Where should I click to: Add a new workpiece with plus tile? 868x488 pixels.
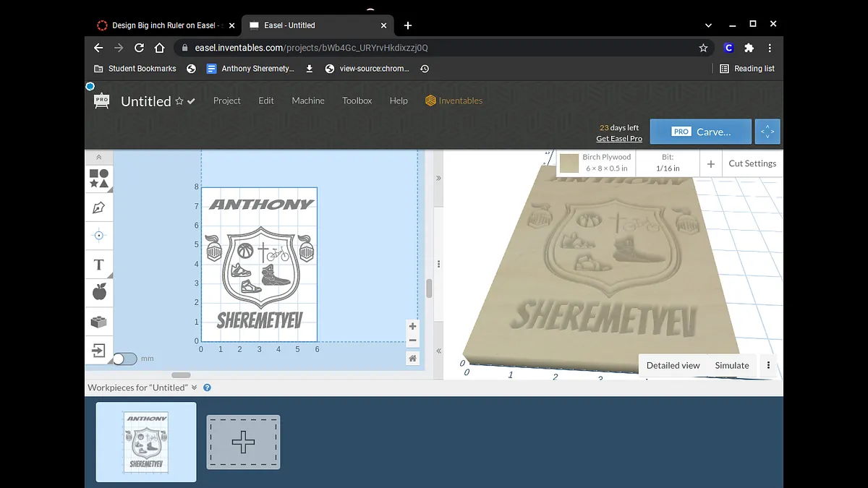(x=243, y=442)
